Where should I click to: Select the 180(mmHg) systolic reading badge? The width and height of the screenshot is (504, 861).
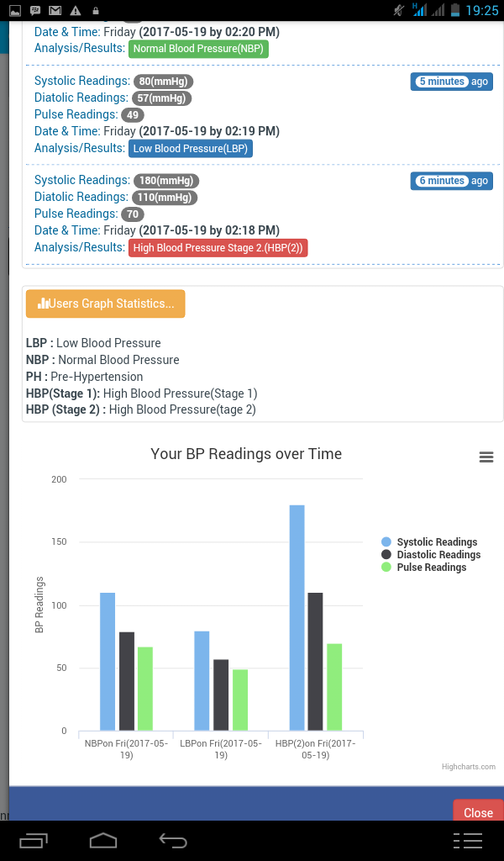(x=165, y=180)
